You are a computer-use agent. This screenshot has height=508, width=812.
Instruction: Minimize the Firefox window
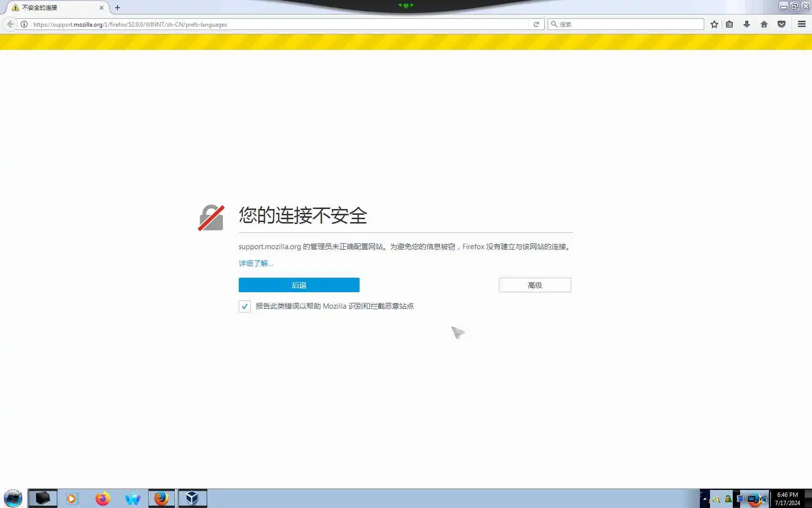tap(784, 6)
